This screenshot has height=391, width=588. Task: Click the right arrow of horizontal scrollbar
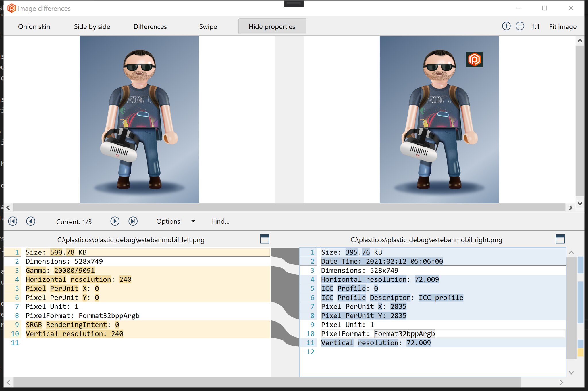click(x=570, y=208)
